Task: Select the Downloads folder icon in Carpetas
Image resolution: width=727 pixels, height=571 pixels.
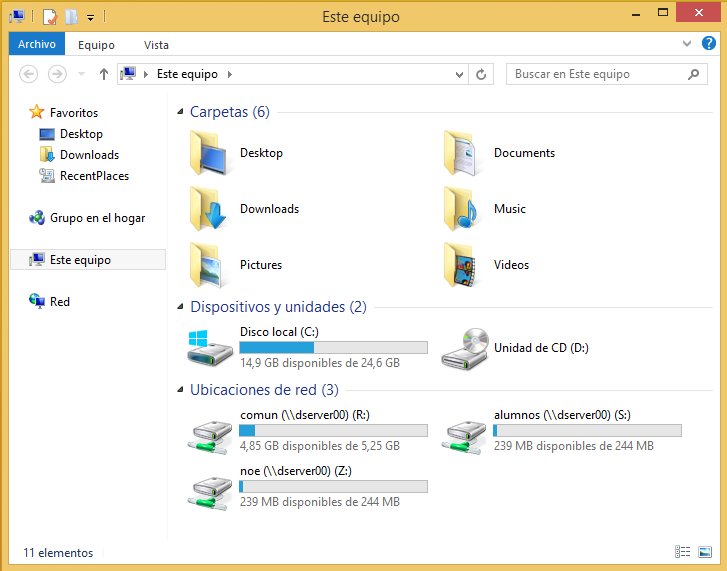Action: click(208, 209)
